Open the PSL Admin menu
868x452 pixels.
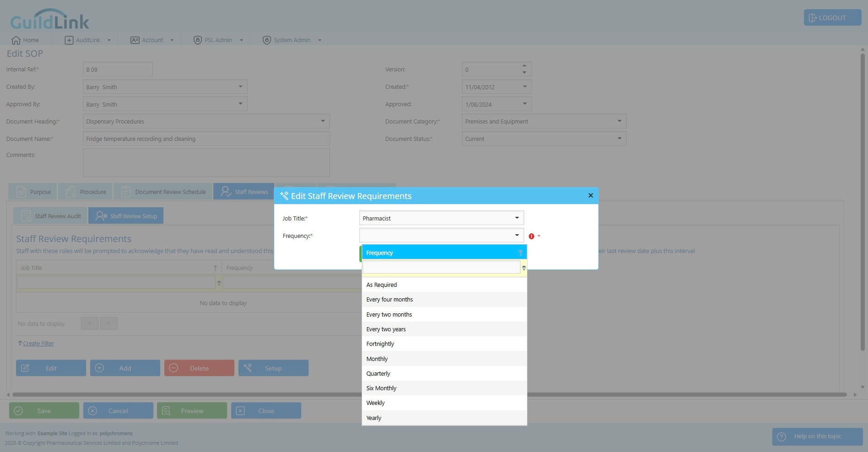218,40
